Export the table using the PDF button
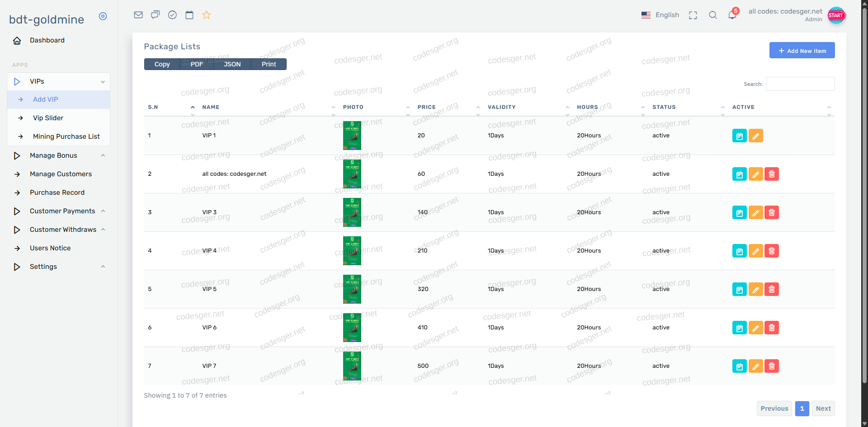Image resolution: width=868 pixels, height=427 pixels. coord(197,64)
